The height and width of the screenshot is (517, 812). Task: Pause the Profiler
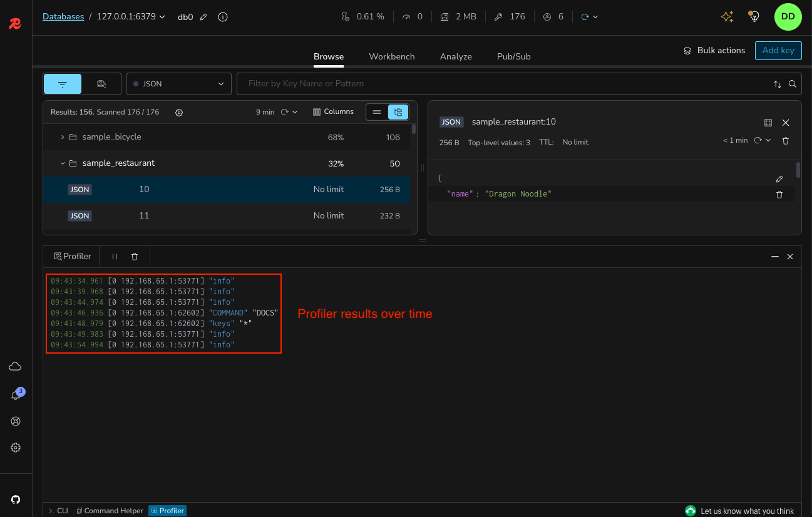coord(115,257)
